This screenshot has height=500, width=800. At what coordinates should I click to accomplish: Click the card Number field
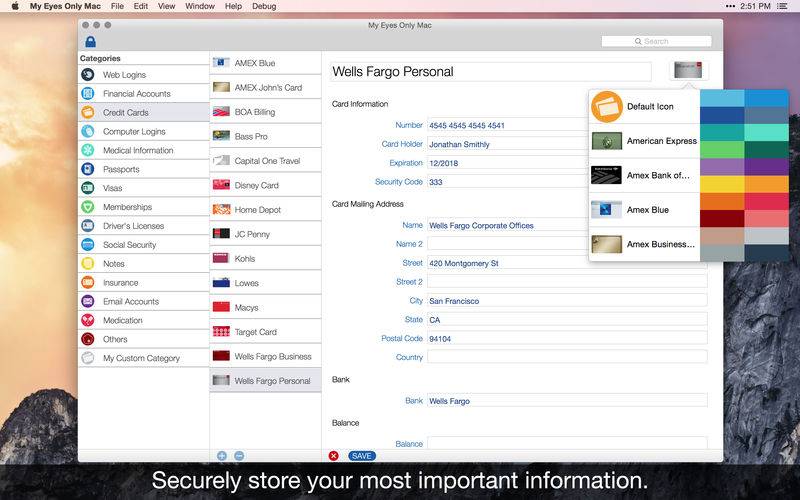tap(507, 125)
